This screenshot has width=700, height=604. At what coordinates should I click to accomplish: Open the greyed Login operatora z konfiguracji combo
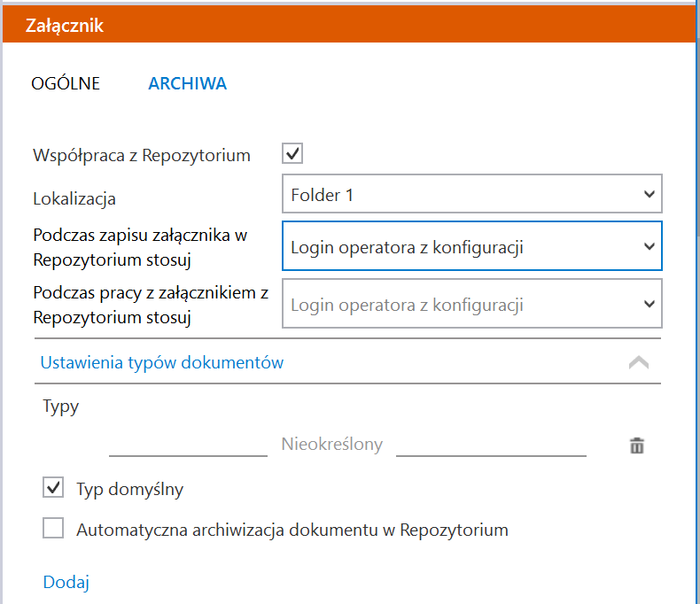pyautogui.click(x=472, y=304)
